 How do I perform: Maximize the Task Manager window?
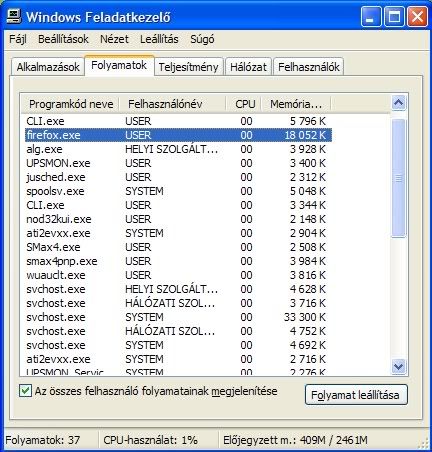click(x=394, y=17)
